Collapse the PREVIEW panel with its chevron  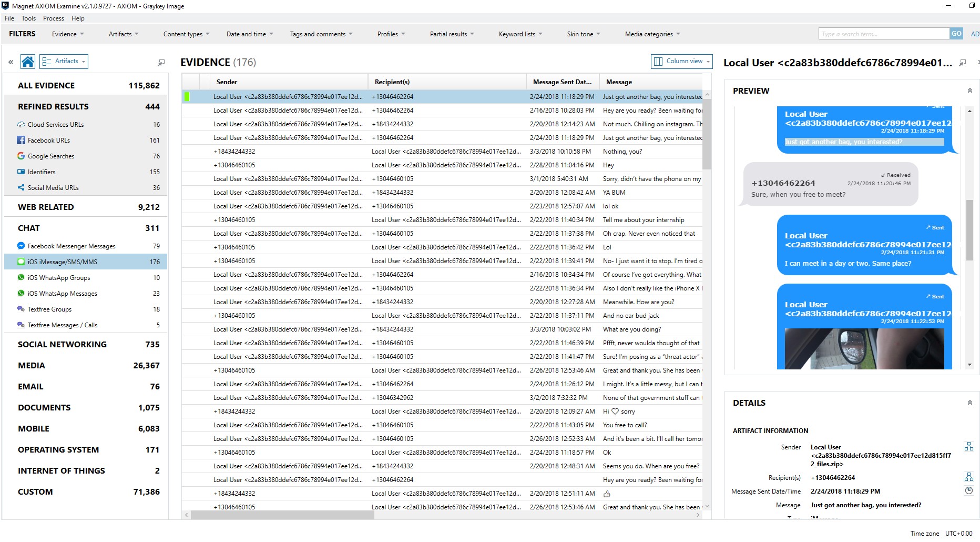click(x=969, y=90)
